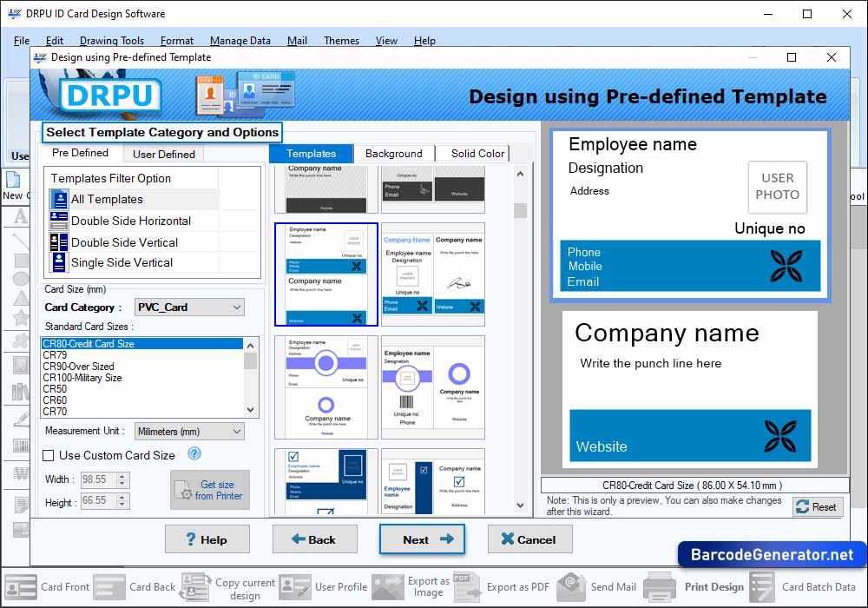This screenshot has width=868, height=608.
Task: Select the vertical purple circle barcode template
Action: point(433,387)
